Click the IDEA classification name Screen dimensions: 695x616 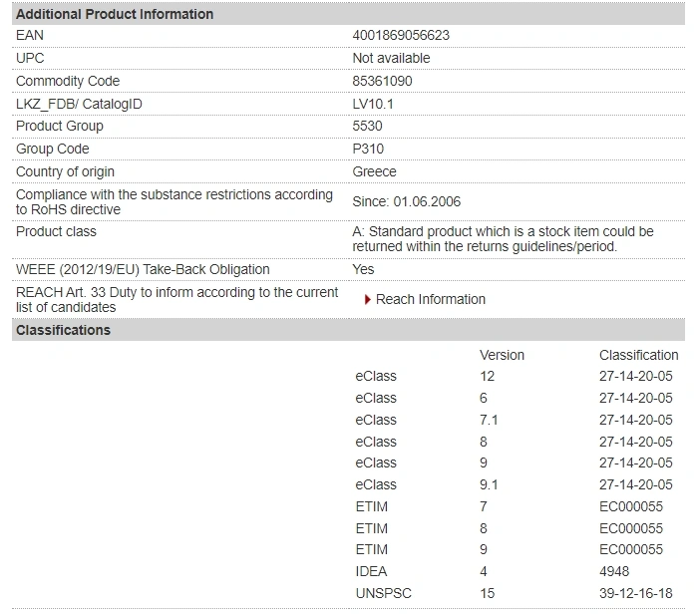click(x=371, y=572)
